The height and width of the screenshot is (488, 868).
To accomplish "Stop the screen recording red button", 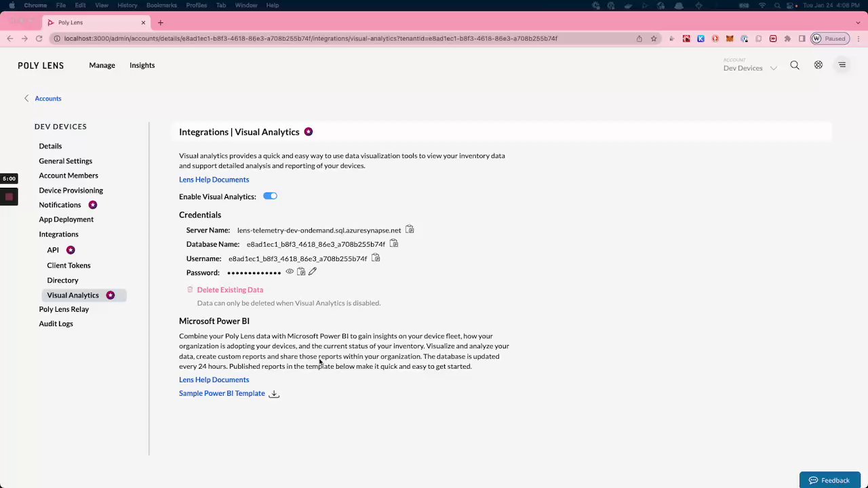I will point(9,197).
